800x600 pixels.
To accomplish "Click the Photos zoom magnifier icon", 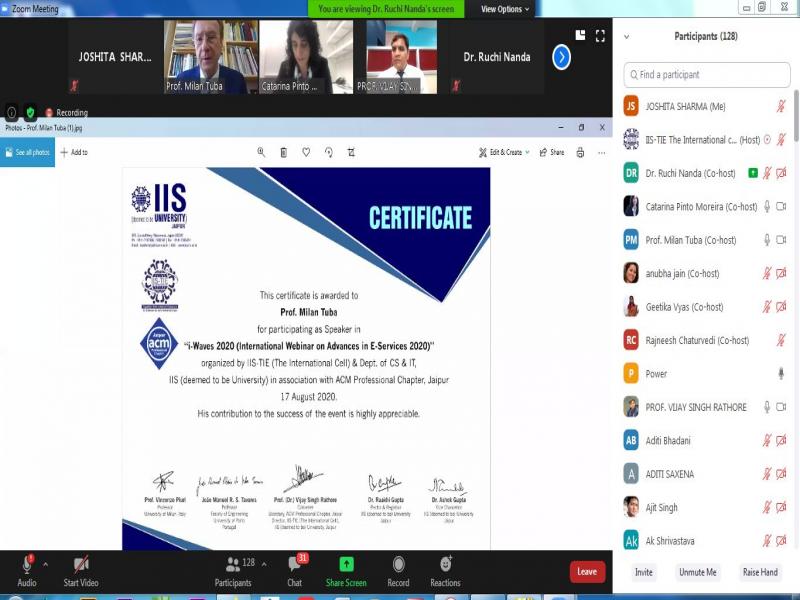I will tap(261, 152).
